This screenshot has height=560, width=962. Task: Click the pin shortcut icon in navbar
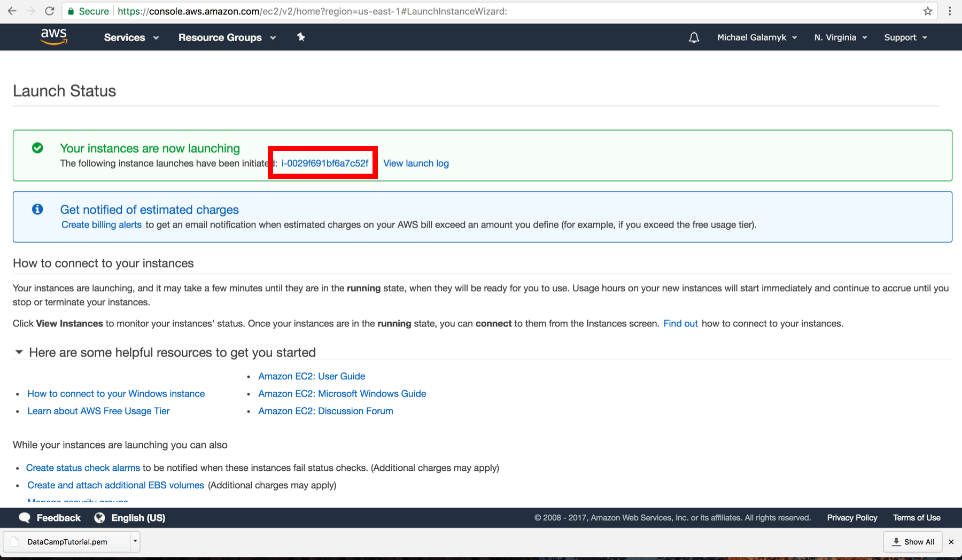coord(301,37)
